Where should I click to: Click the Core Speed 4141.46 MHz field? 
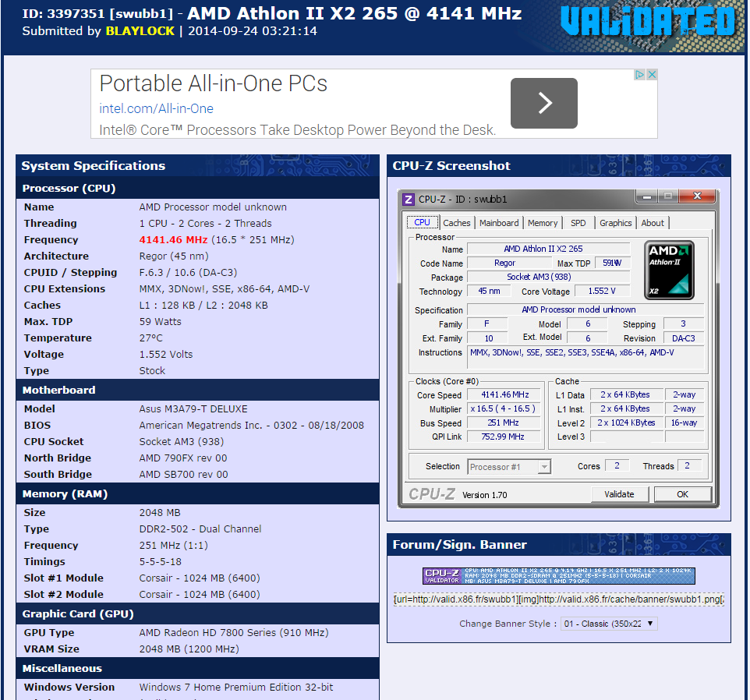(x=504, y=395)
